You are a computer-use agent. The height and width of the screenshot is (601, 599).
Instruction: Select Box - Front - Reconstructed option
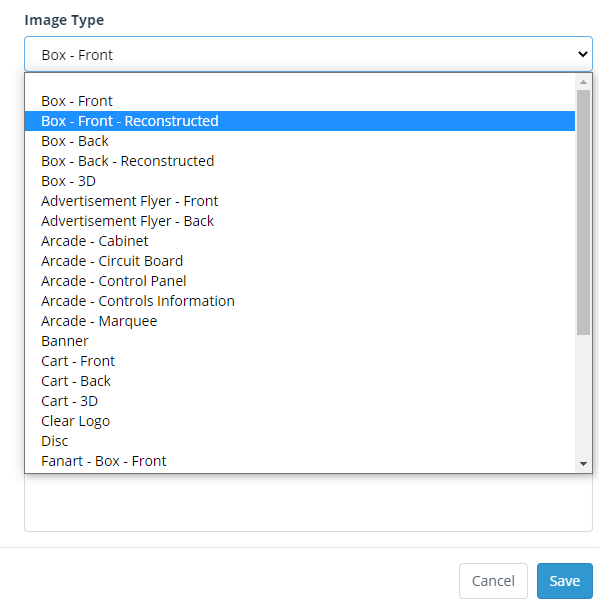(x=300, y=121)
